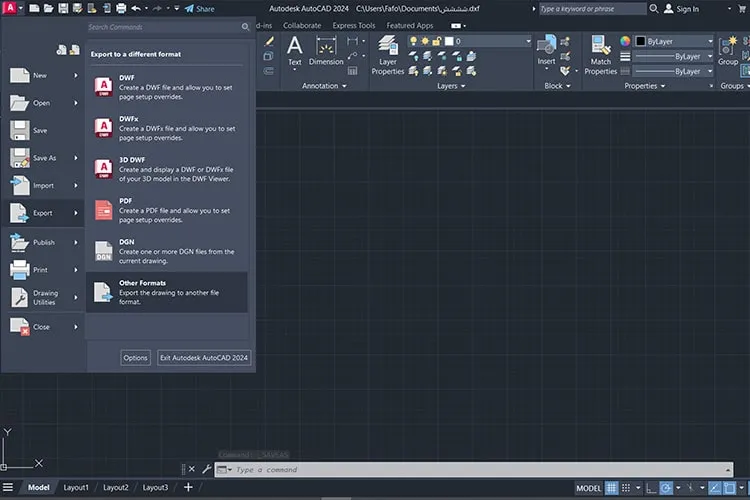Choose DGN export format

[x=166, y=251]
